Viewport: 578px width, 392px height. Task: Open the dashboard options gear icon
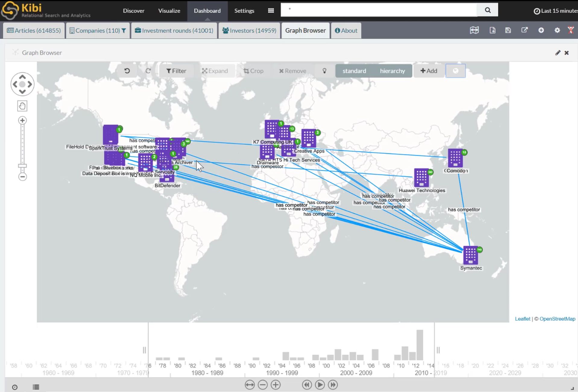557,30
